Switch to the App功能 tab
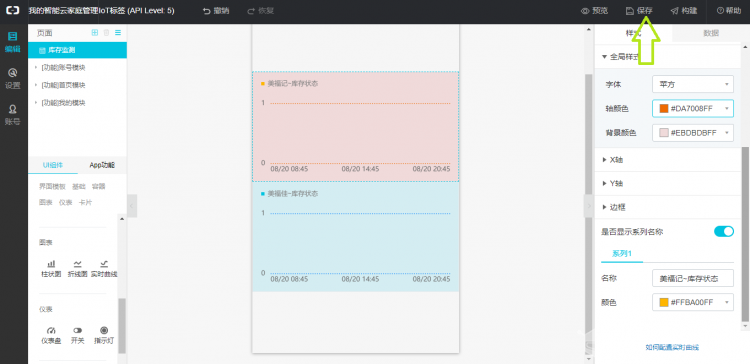The image size is (750, 364). point(102,165)
